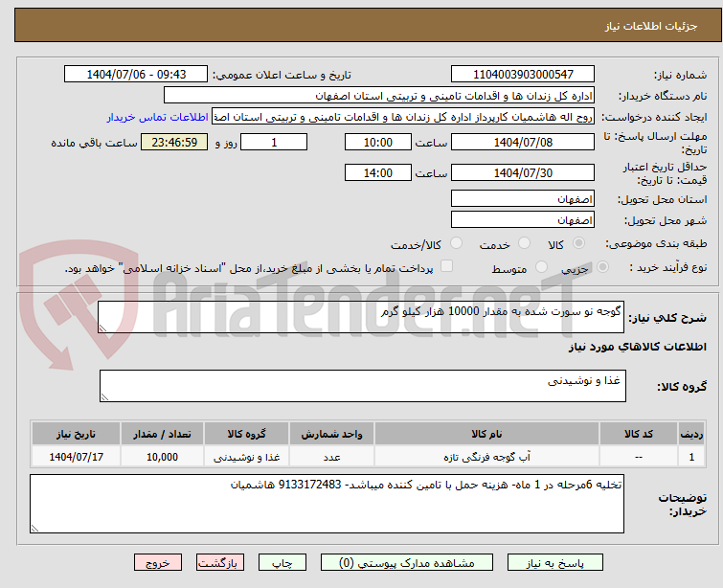723x588 pixels.
Task: Click the price validity date 1404/07/30
Action: [x=523, y=172]
